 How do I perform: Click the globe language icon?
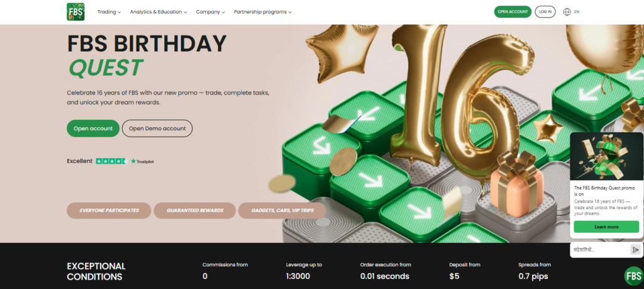click(x=567, y=12)
